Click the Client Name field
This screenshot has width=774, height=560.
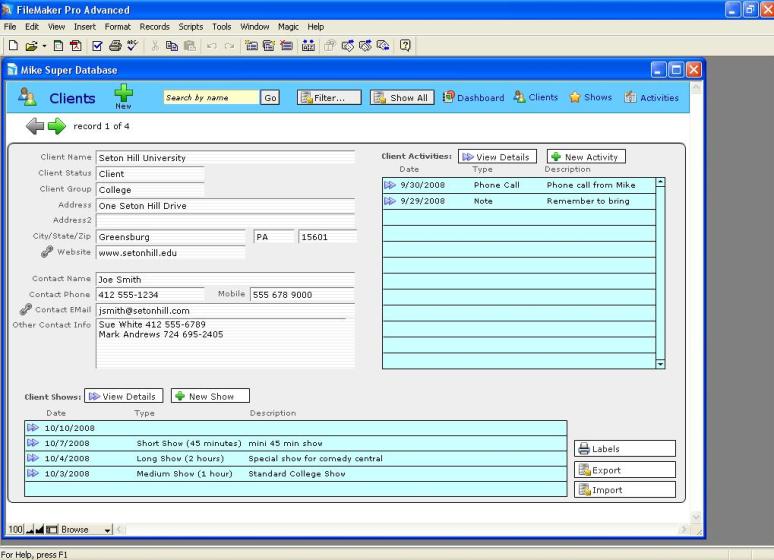click(x=225, y=158)
